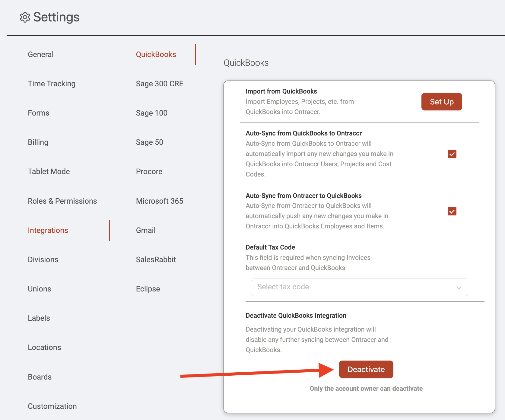The image size is (505, 420).
Task: Toggle Auto-Sync from Ontraccr to QuickBooks checkbox
Action: [x=452, y=211]
